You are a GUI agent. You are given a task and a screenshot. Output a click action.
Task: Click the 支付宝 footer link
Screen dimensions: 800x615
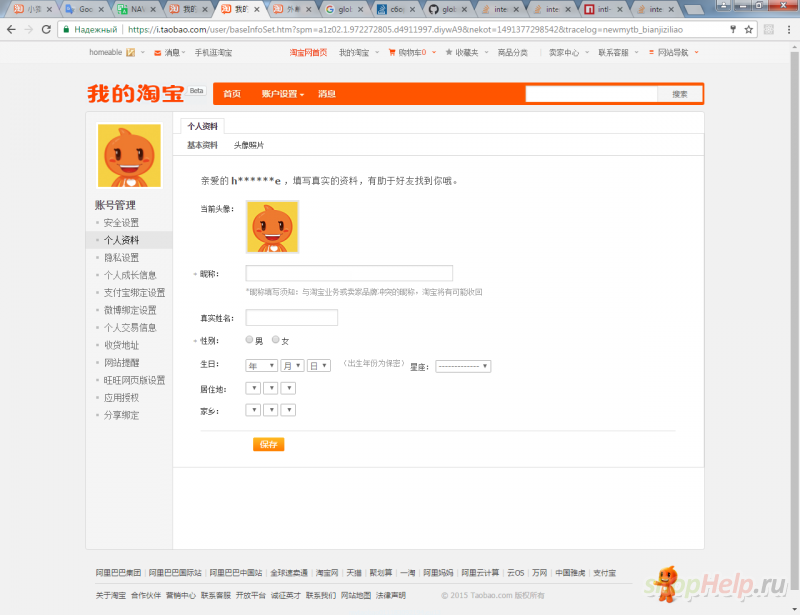tap(605, 573)
